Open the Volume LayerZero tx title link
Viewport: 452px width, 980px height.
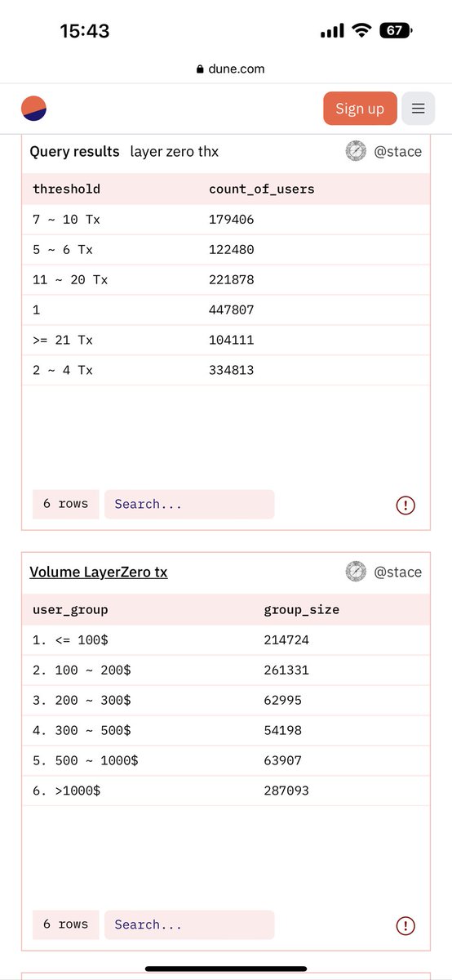(99, 572)
